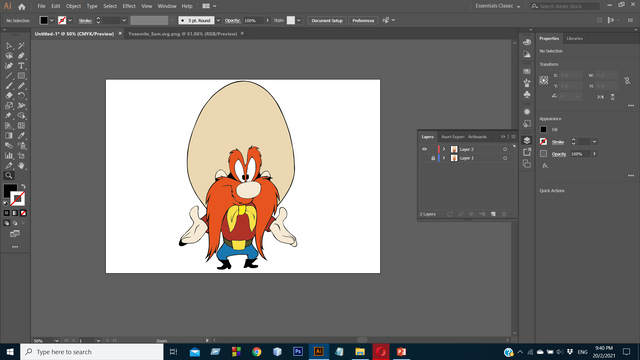Select the Rectangle tool
Image resolution: width=640 pixels, height=360 pixels.
21,76
